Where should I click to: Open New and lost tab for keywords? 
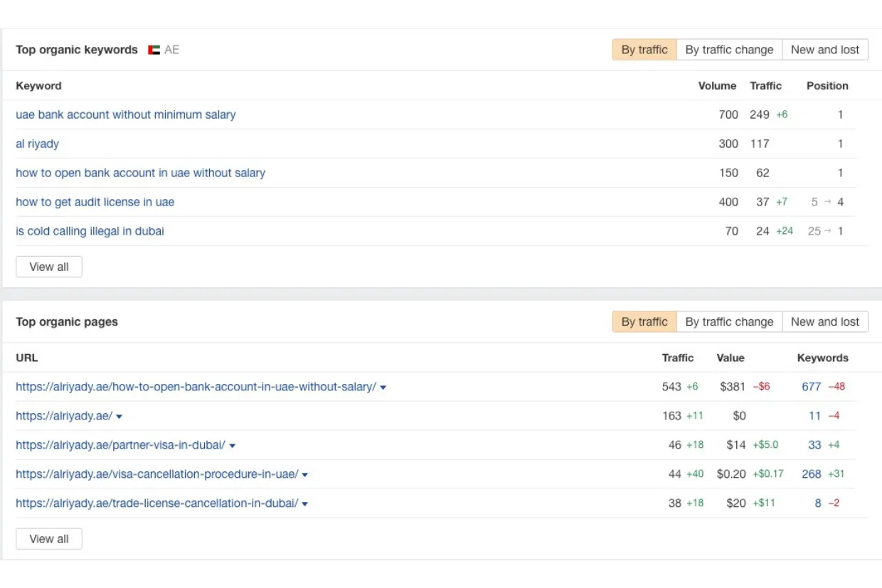(x=825, y=50)
